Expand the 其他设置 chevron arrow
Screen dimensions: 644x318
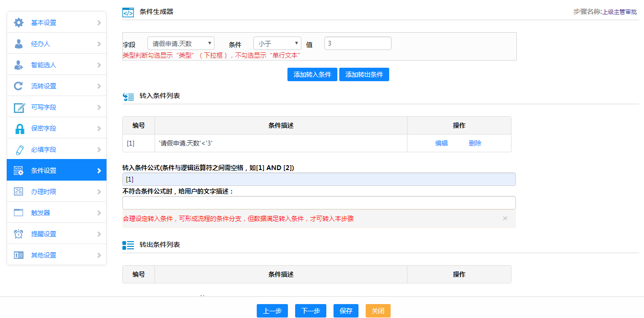coord(99,255)
